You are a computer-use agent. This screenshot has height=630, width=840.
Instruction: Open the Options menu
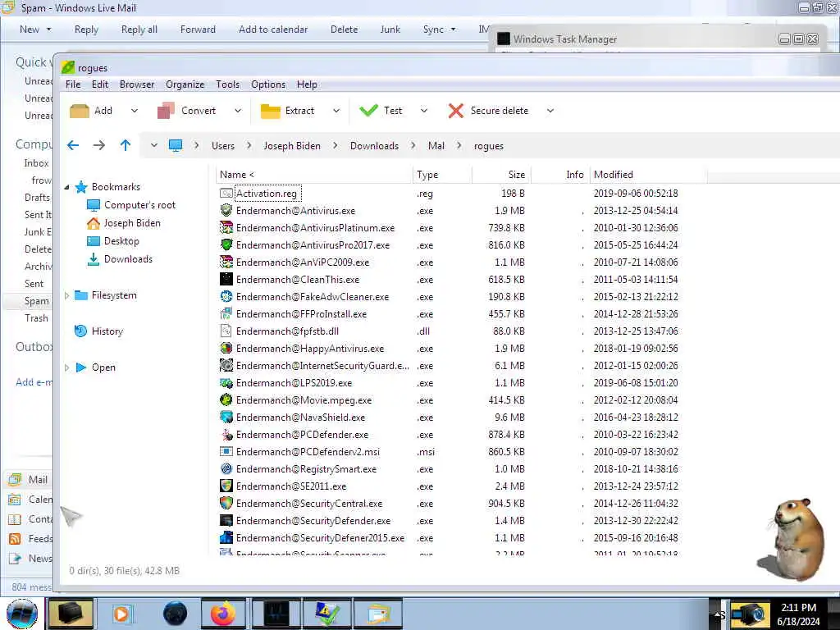268,84
